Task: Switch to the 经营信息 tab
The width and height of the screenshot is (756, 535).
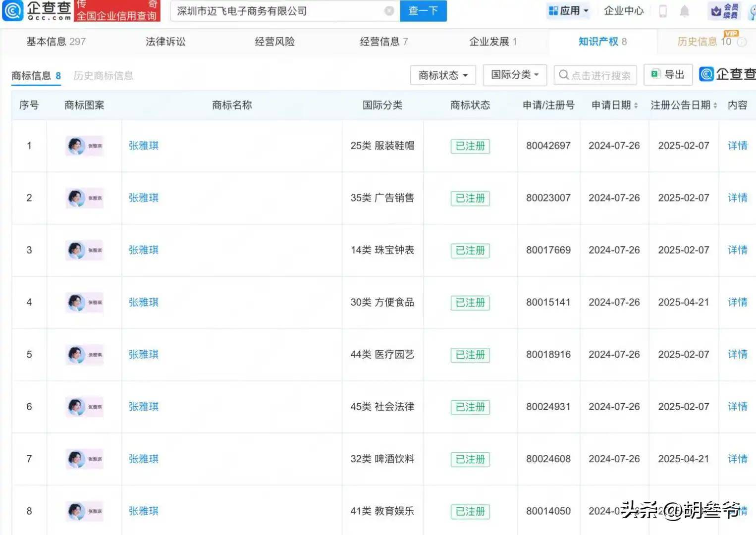Action: (x=384, y=42)
